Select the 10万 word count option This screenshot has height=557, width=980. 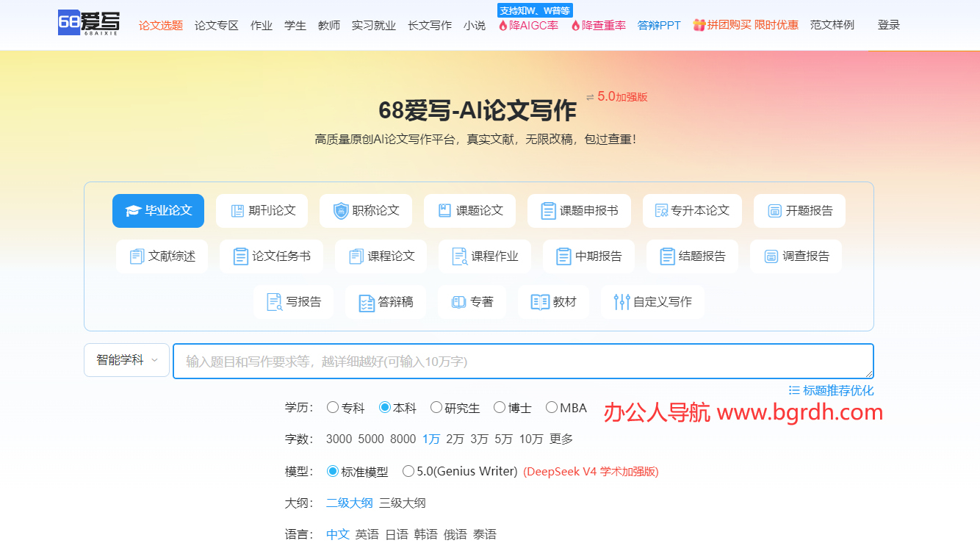531,439
